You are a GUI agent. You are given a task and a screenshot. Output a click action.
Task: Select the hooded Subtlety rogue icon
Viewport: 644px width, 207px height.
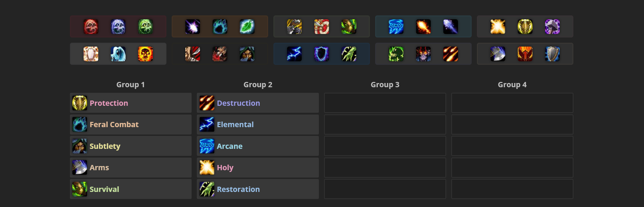point(247,54)
